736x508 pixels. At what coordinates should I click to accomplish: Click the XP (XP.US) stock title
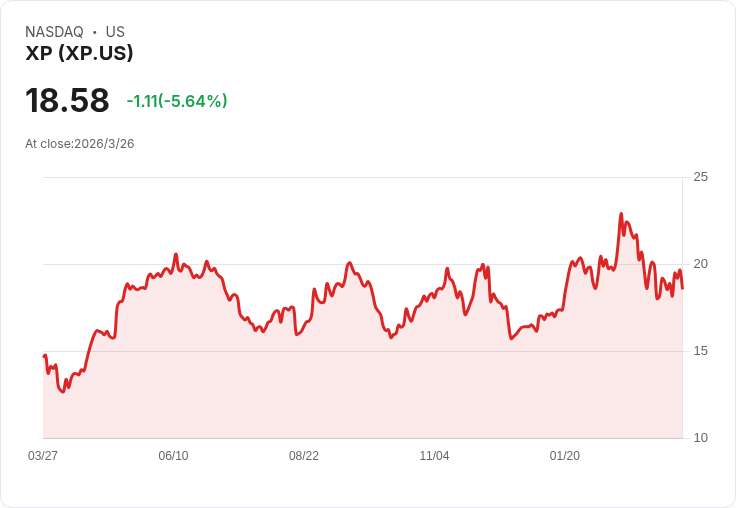tap(79, 53)
